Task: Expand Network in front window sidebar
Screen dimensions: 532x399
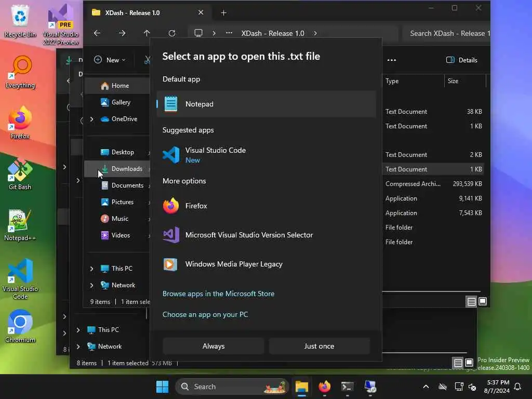Action: pyautogui.click(x=91, y=285)
